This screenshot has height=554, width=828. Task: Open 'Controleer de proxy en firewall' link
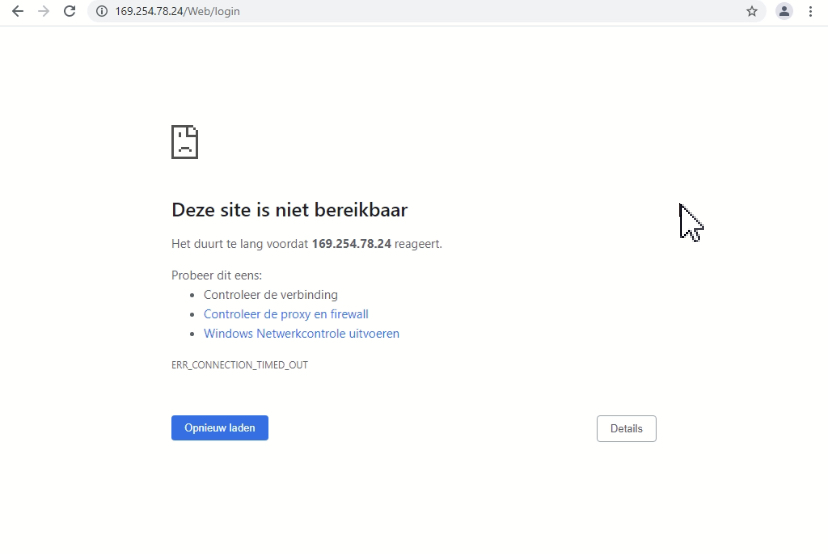coord(286,314)
